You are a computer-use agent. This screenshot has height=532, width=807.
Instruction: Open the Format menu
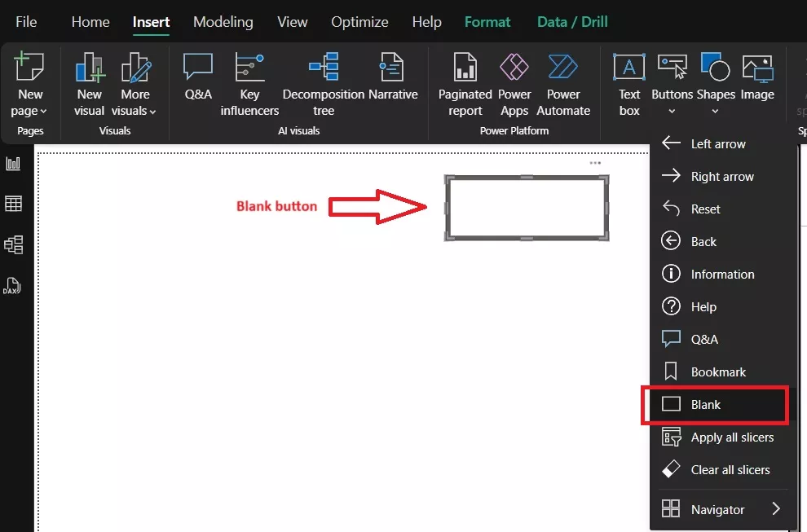tap(487, 22)
